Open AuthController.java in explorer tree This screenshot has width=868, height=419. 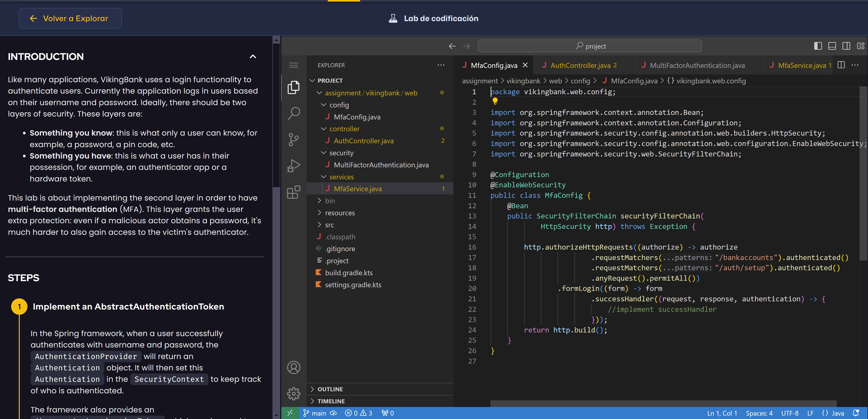pyautogui.click(x=380, y=141)
